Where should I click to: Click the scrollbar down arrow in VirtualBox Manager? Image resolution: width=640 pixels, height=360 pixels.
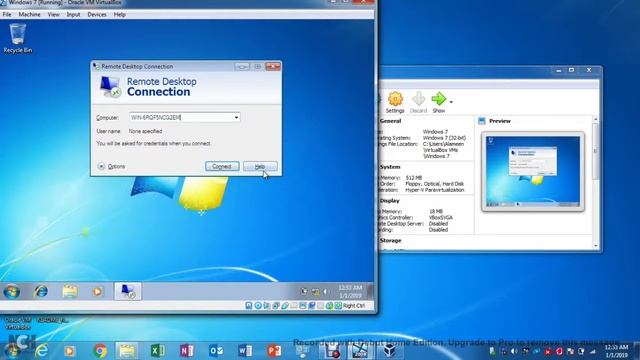(x=596, y=246)
